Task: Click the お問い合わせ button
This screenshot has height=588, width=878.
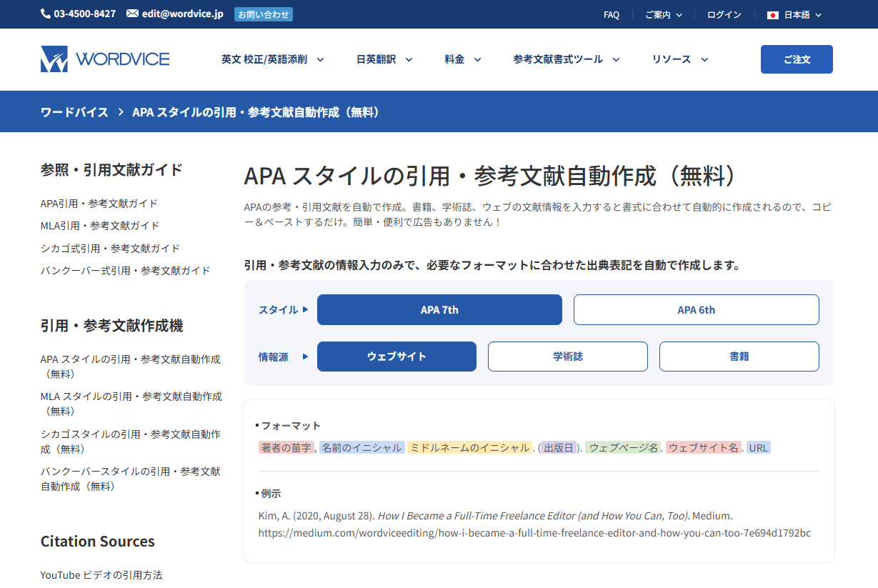Action: pos(263,14)
